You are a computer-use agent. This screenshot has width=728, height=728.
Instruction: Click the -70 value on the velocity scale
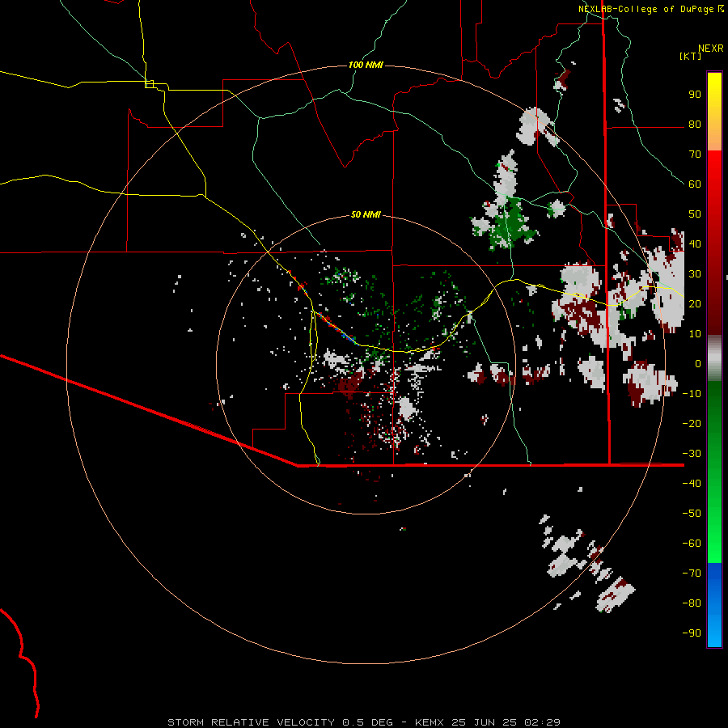tap(692, 573)
